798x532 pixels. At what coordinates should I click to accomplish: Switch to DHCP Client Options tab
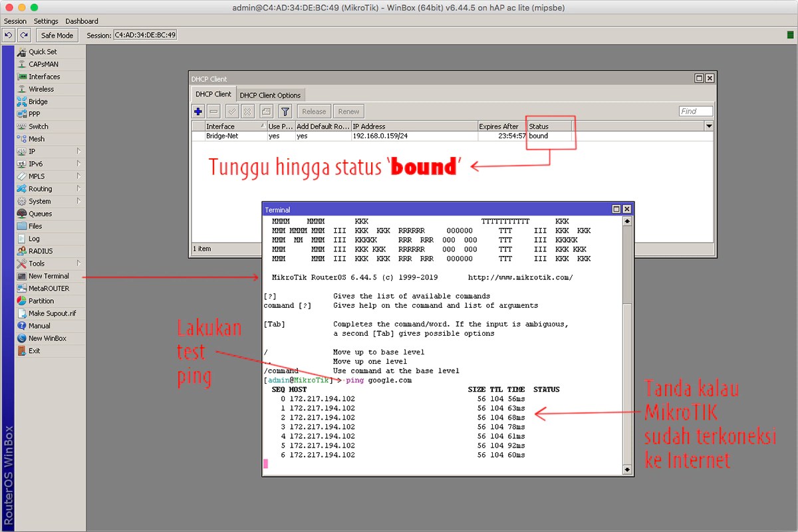coord(270,95)
